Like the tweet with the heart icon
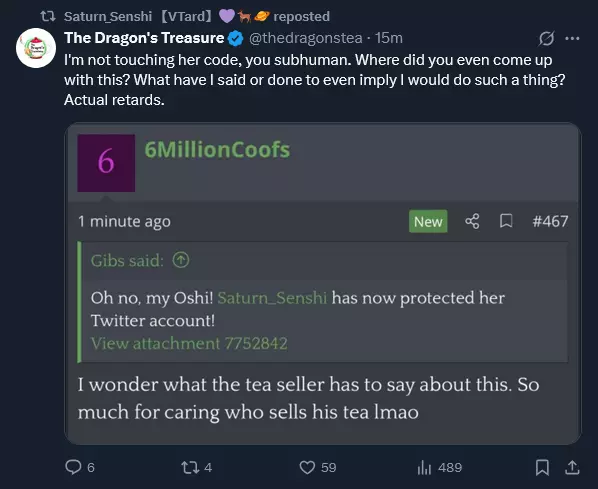This screenshot has height=489, width=598. tap(307, 467)
